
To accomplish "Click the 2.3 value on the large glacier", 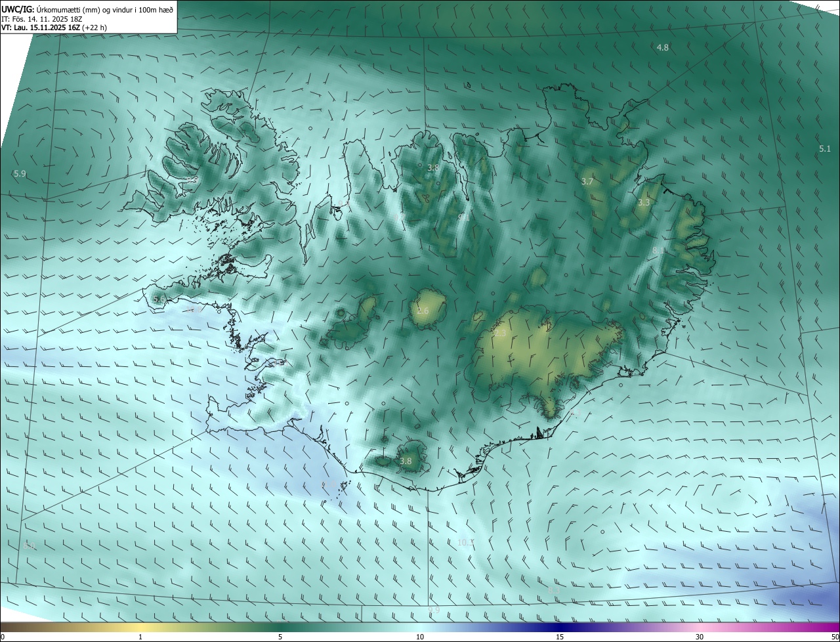I will [500, 334].
